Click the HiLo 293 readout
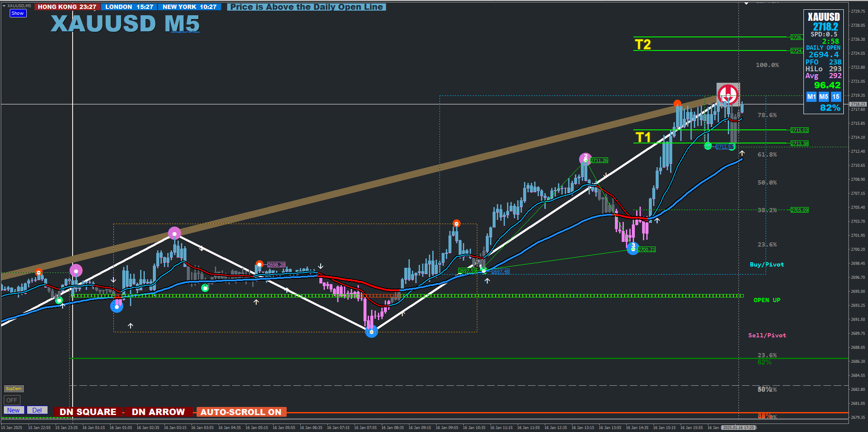This screenshot has width=868, height=432. coord(823,69)
